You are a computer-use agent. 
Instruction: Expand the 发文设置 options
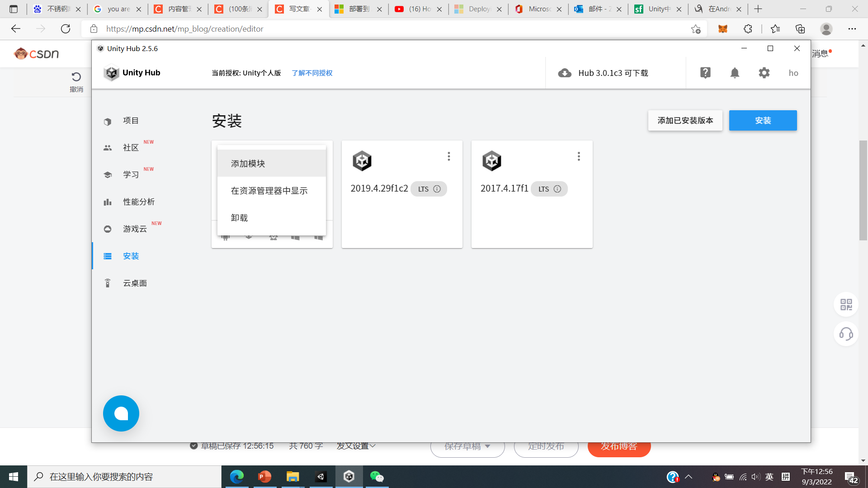click(356, 446)
